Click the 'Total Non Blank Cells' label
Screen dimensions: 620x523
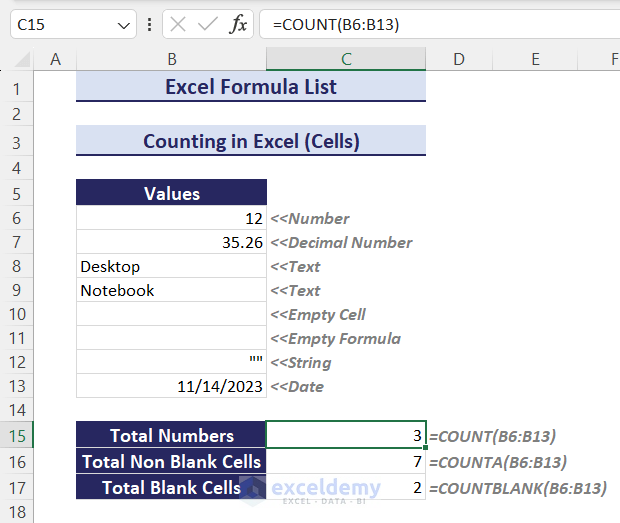(171, 461)
